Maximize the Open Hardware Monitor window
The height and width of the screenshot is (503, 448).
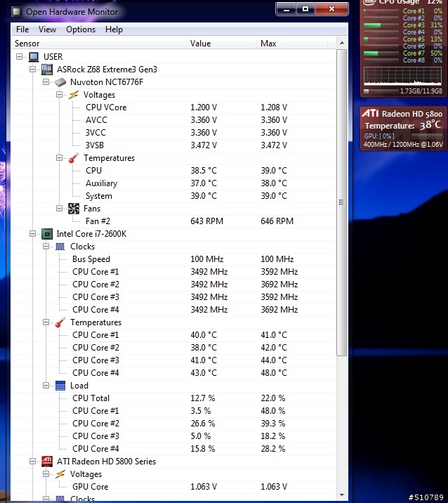pyautogui.click(x=305, y=9)
